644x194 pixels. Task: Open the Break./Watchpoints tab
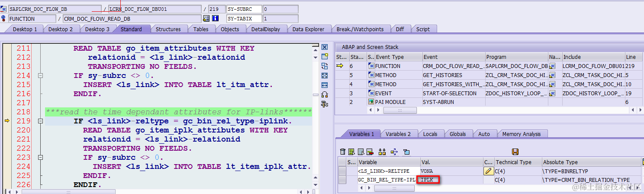[x=360, y=29]
